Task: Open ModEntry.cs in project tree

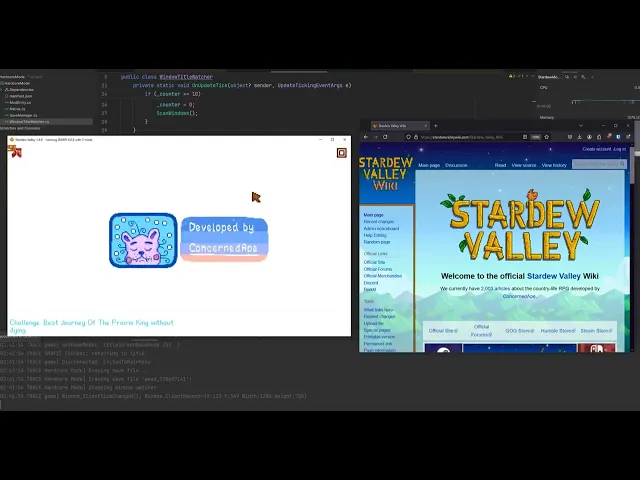Action: pyautogui.click(x=20, y=102)
